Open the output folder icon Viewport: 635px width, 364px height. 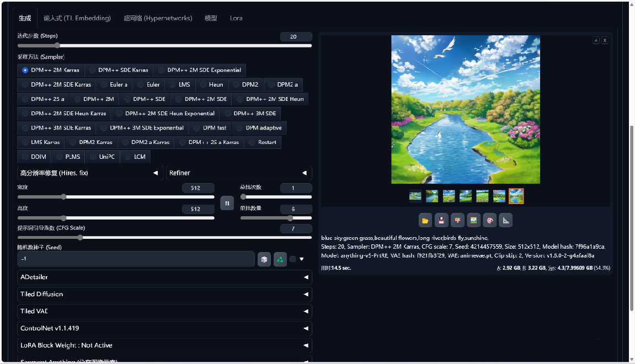(425, 221)
